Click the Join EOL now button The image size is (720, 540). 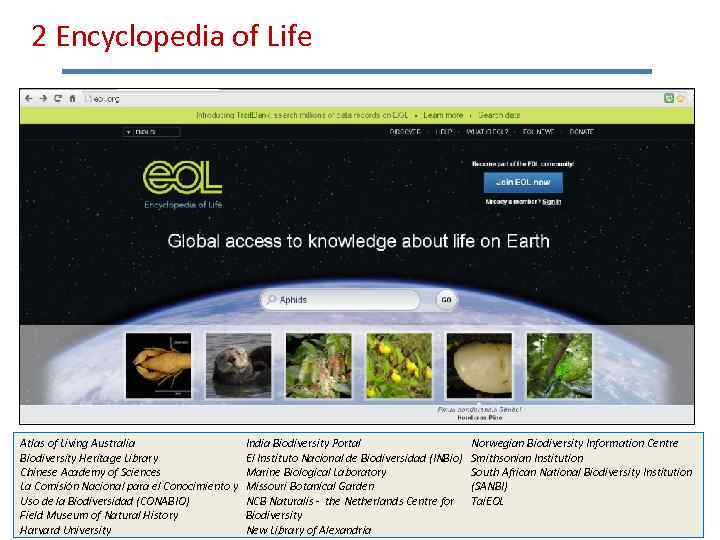pyautogui.click(x=523, y=182)
